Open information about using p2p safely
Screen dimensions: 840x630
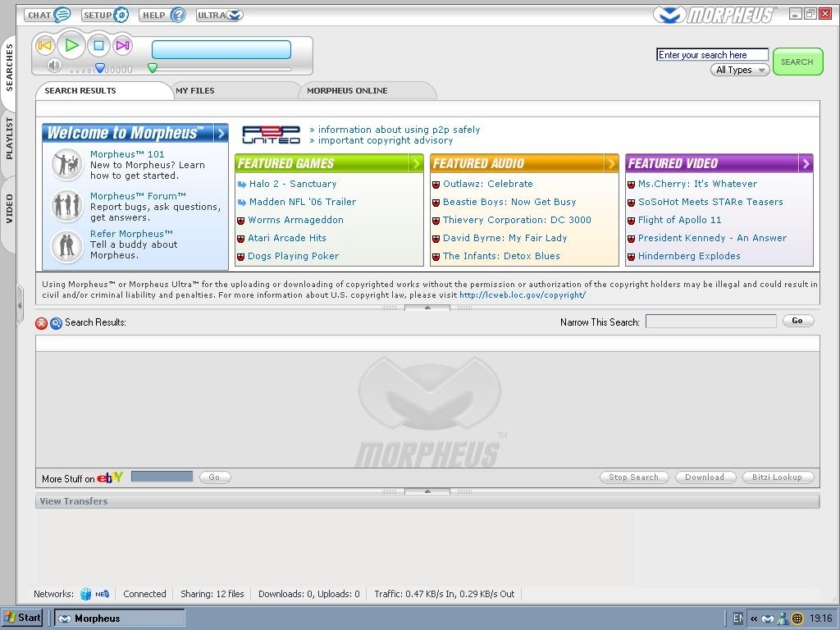coord(399,130)
